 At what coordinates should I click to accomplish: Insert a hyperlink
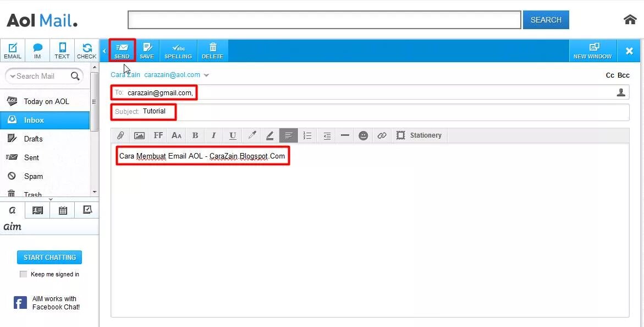[x=382, y=135]
